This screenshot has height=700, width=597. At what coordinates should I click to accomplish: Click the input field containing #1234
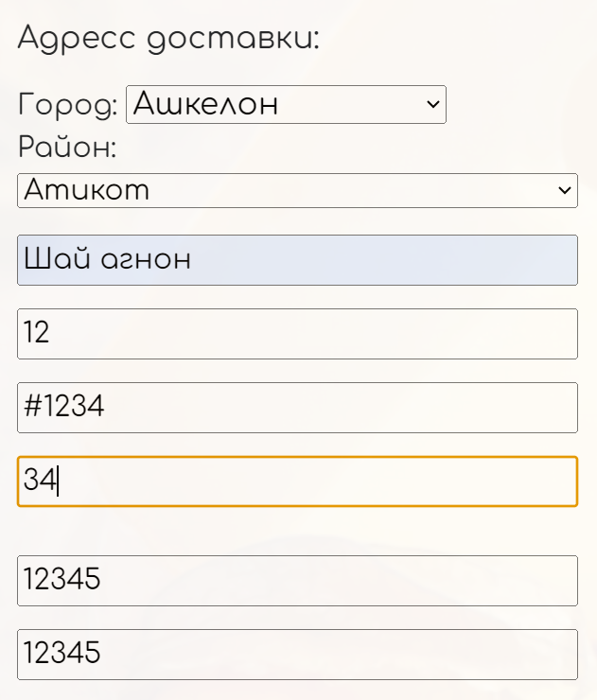(296, 408)
